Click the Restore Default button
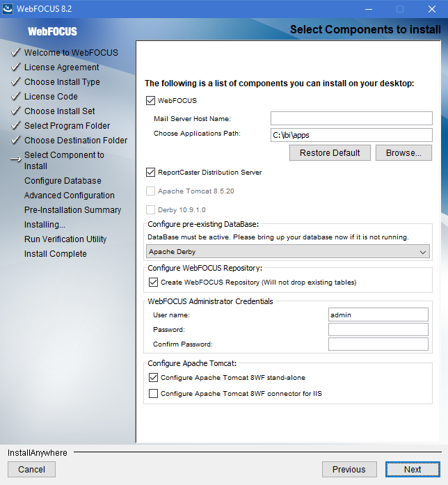This screenshot has width=448, height=485. (x=330, y=153)
